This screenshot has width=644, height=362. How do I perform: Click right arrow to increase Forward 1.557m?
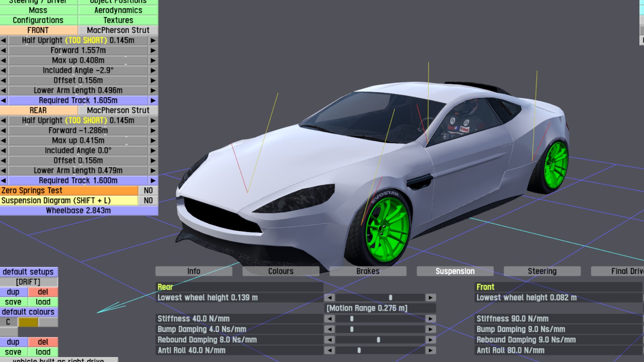click(153, 50)
